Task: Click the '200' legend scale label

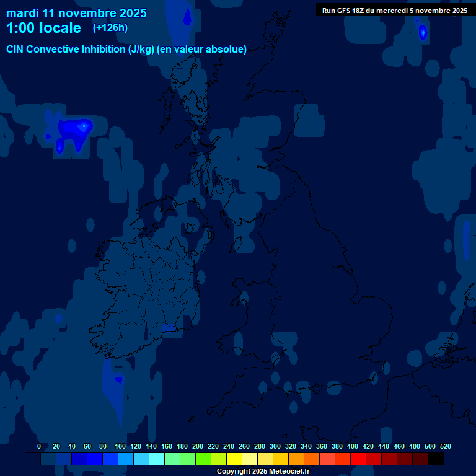Action: 198,446
